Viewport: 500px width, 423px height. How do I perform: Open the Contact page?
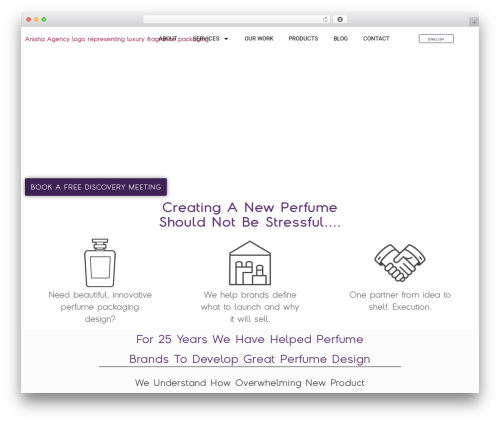click(x=376, y=39)
